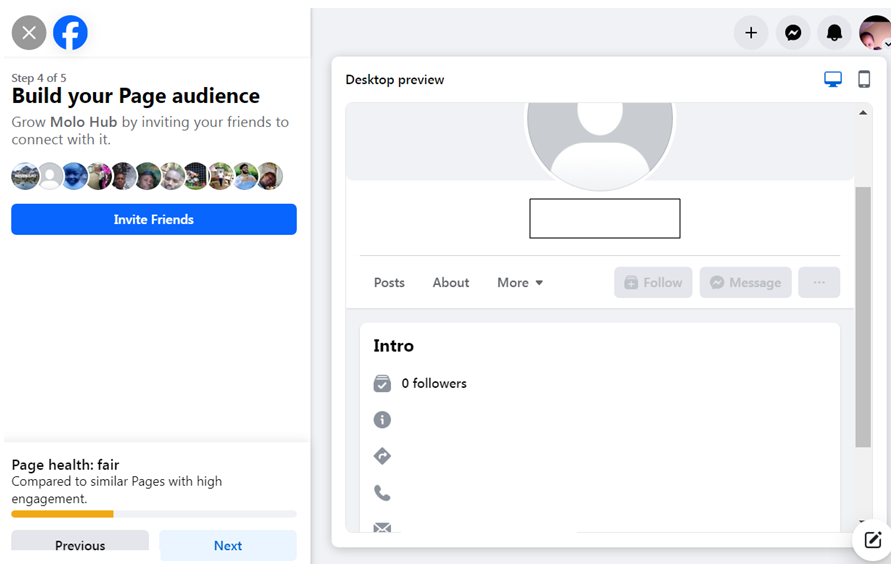Close the Page creation wizard with X
This screenshot has width=891, height=567.
[29, 33]
